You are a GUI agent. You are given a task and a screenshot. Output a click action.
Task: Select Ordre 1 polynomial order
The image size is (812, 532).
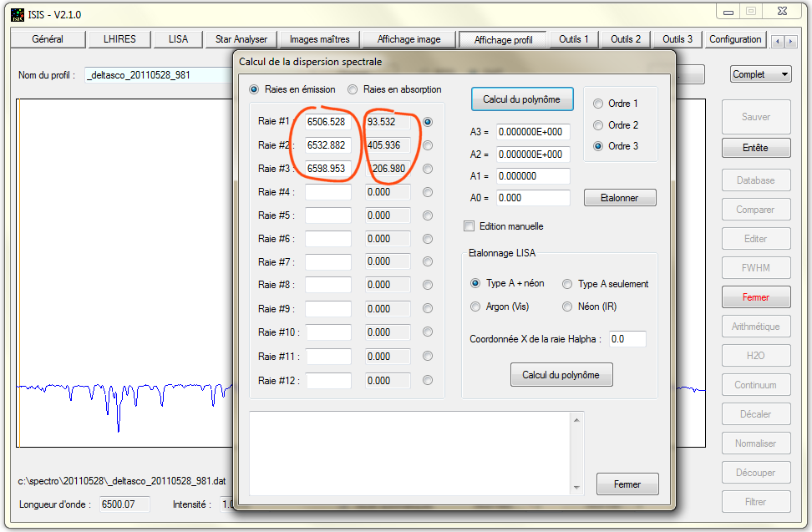click(598, 104)
